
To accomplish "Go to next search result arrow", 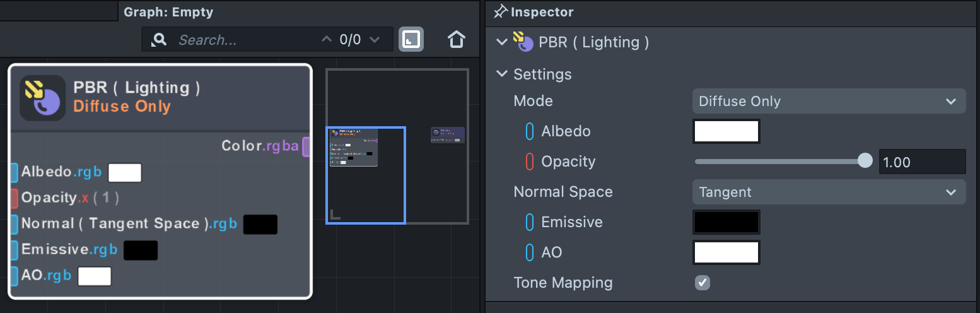I will (x=375, y=40).
